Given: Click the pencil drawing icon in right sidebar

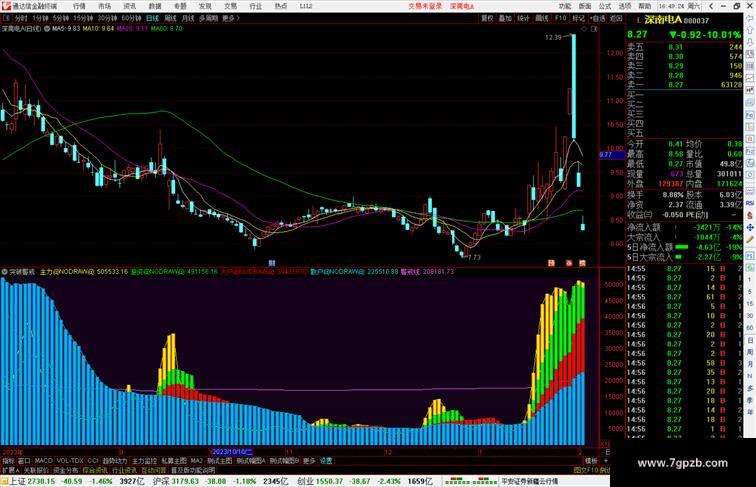Looking at the screenshot, I should tap(750, 240).
